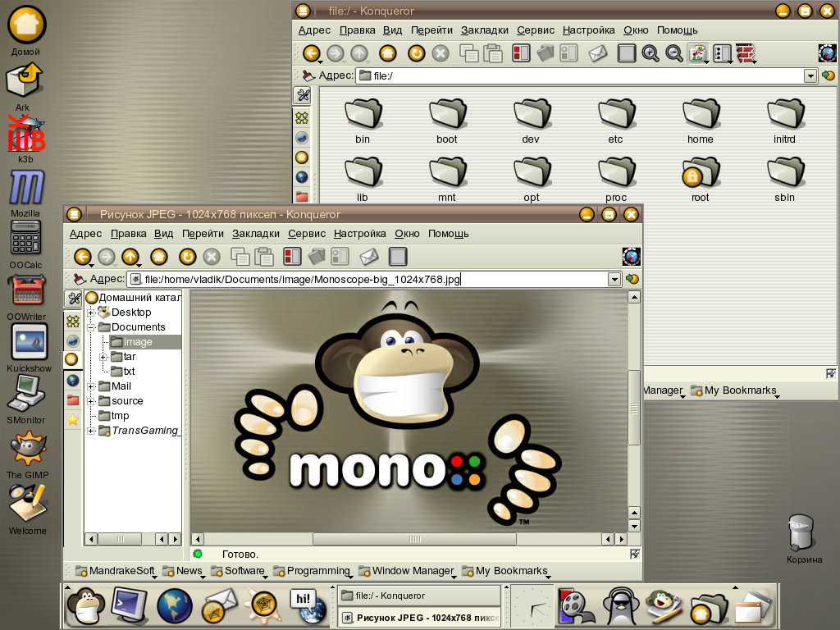Toggle the status bar checkbox in file:/ window
The image size is (840, 630).
[x=831, y=373]
